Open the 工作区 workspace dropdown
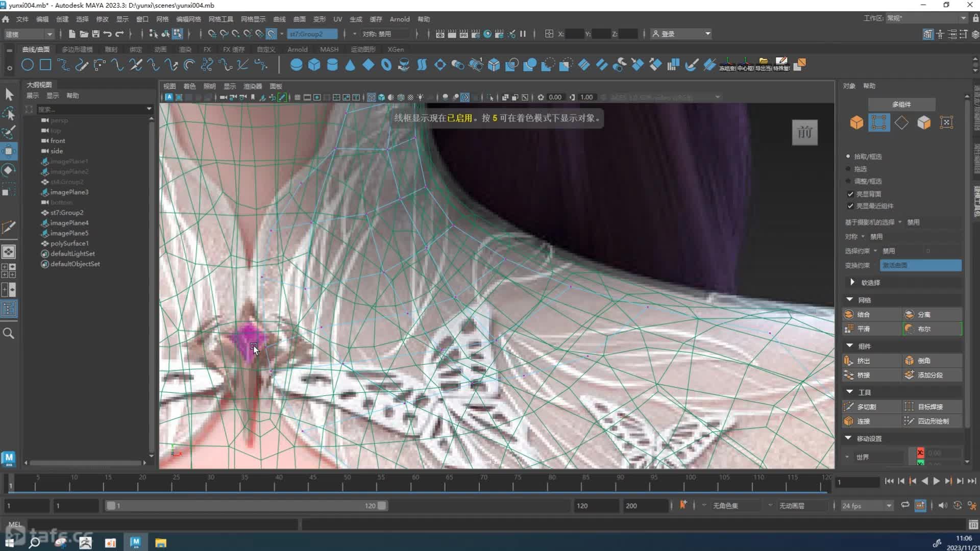 (x=926, y=18)
